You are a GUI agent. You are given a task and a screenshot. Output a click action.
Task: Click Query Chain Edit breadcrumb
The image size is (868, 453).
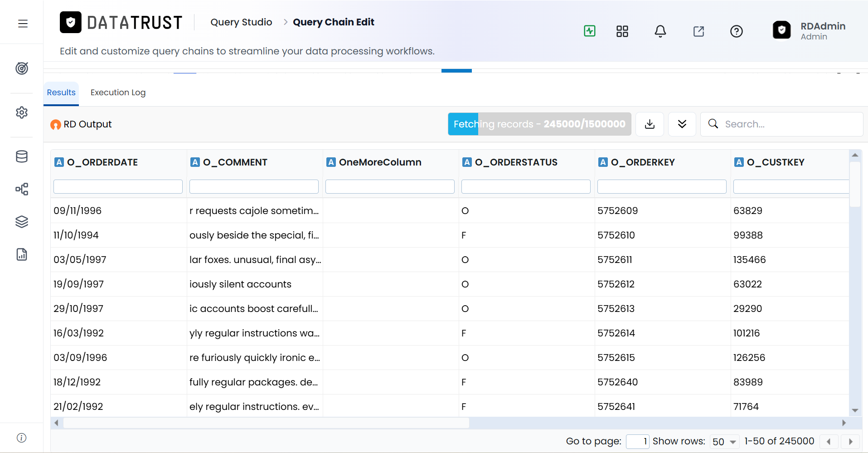click(334, 22)
